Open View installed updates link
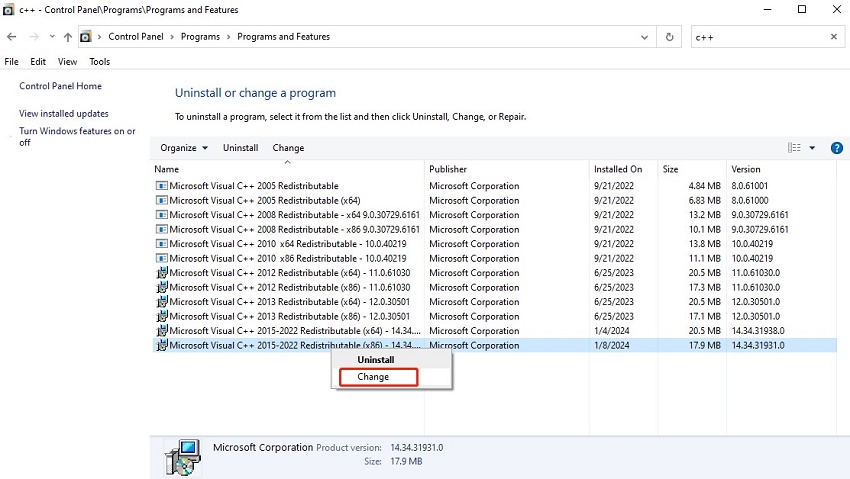The width and height of the screenshot is (850, 479). click(x=63, y=113)
